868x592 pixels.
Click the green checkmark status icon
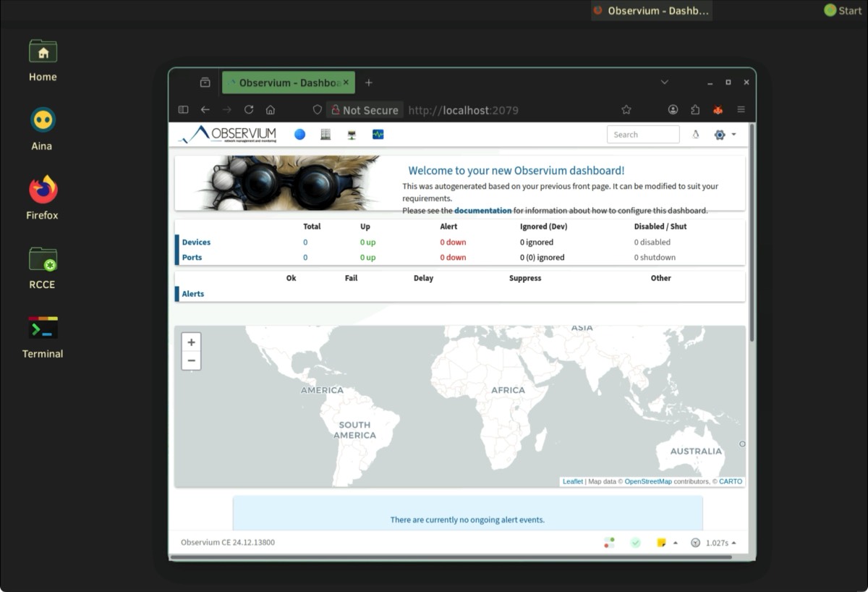(635, 543)
